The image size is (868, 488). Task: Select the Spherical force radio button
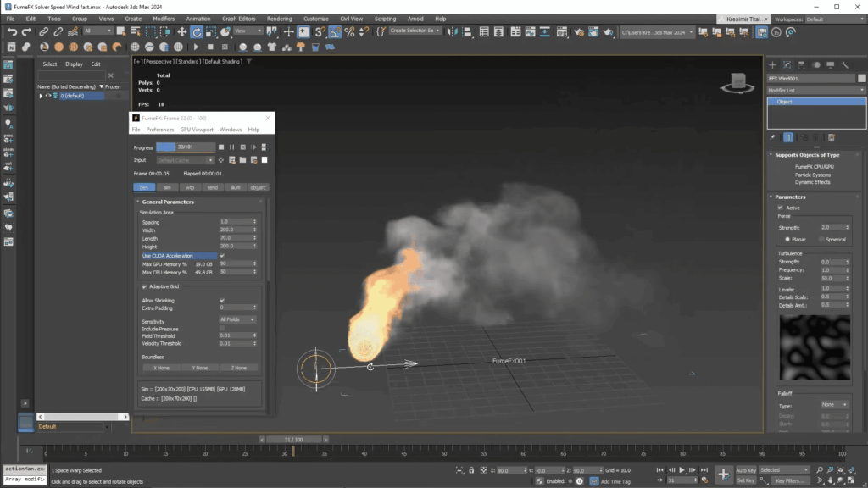coord(821,240)
